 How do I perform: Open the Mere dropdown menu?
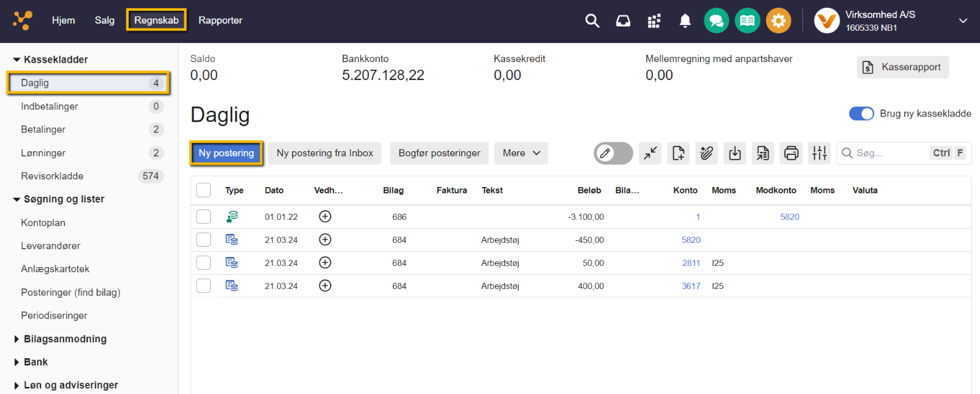point(521,153)
